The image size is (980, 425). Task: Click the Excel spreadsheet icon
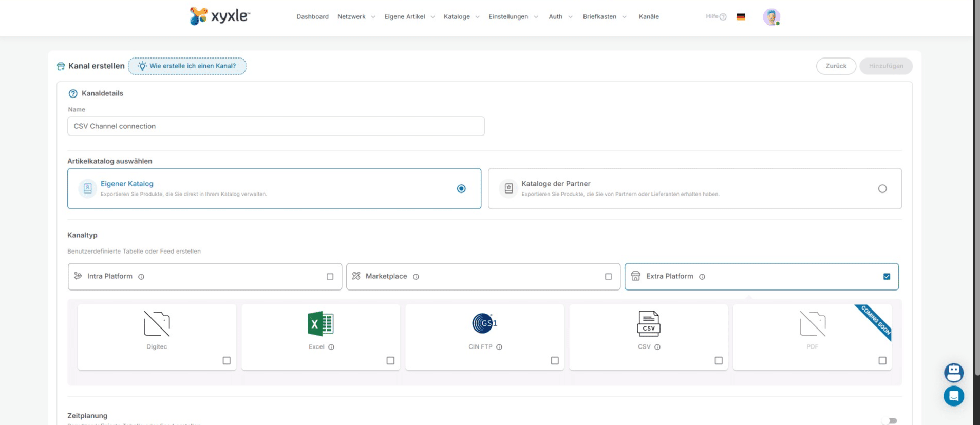(321, 323)
